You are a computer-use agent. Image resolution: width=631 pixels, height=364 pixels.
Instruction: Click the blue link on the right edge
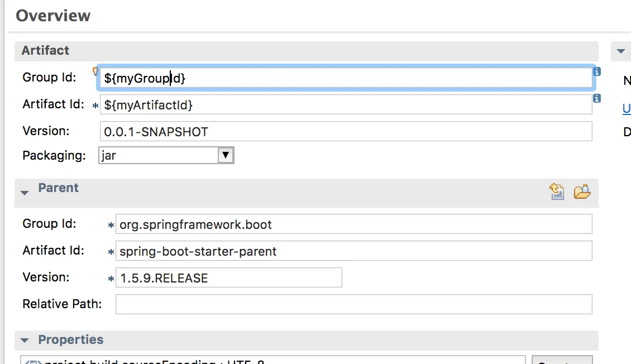coord(627,109)
